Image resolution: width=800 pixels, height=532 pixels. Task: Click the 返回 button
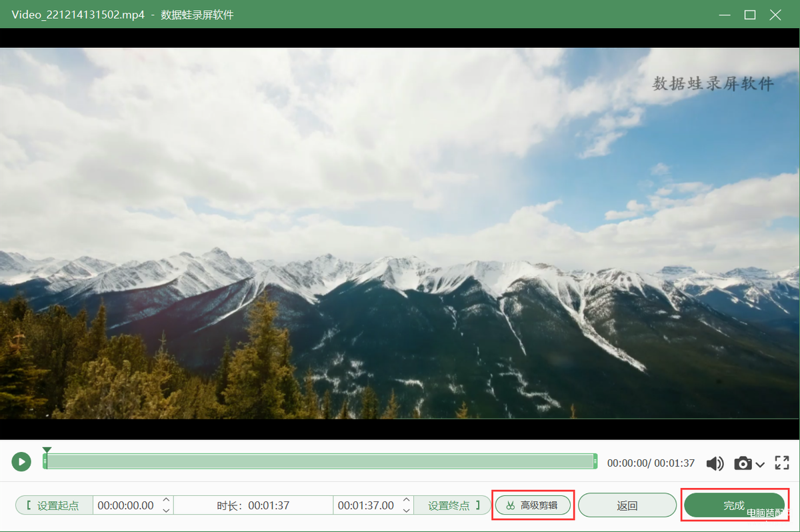tap(627, 505)
